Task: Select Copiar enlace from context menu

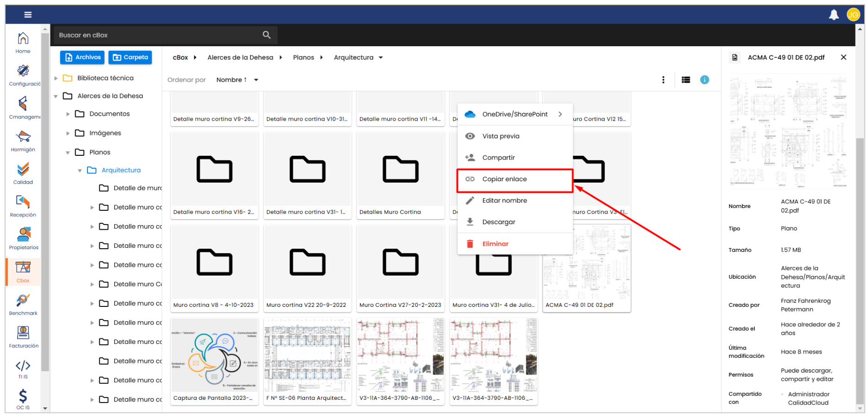Action: [x=504, y=179]
